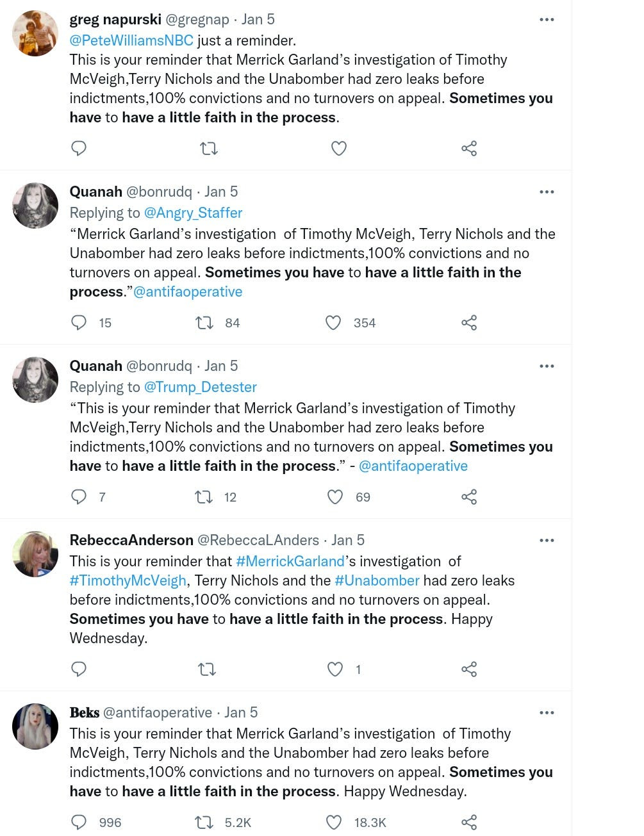Open more options on greg napurski's tweet

547,20
